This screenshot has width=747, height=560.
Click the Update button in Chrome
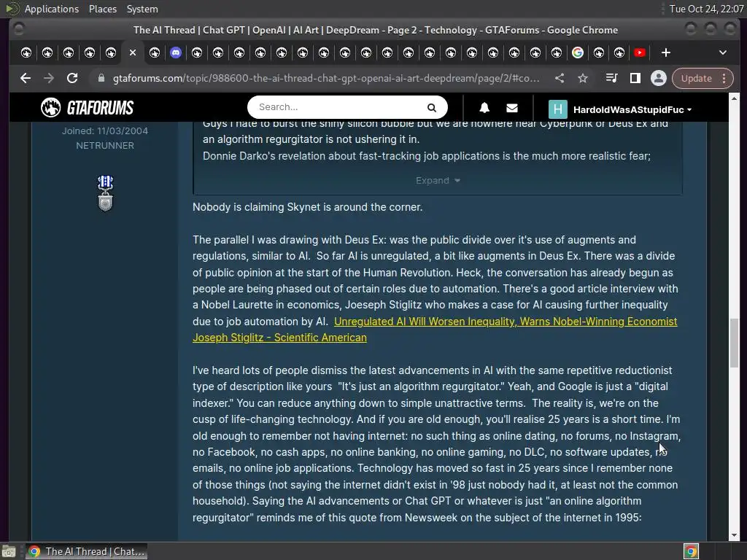tap(696, 78)
